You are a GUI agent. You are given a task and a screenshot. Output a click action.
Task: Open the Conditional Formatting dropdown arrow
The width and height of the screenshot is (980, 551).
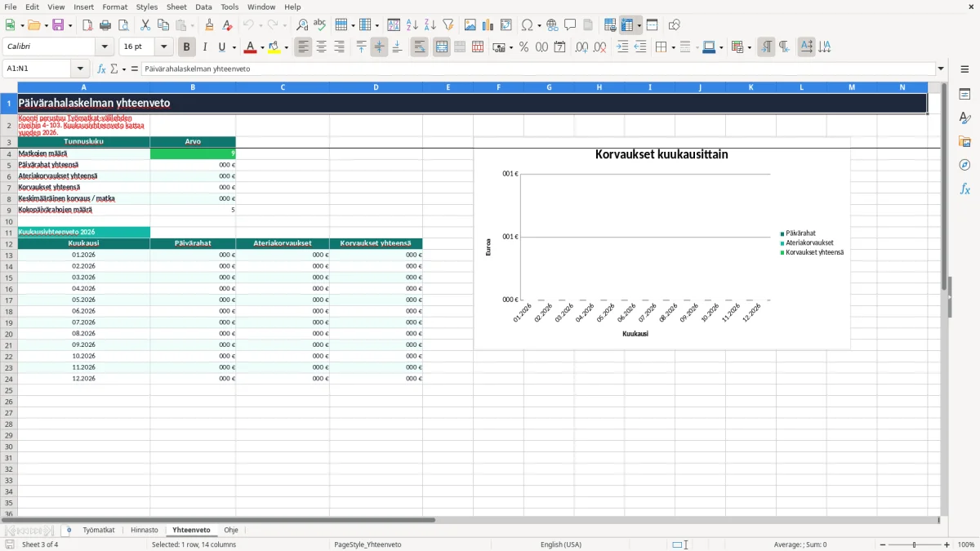tap(749, 47)
